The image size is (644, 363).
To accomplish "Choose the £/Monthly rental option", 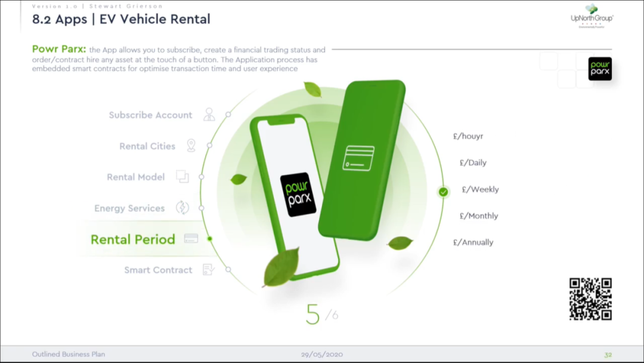I will 479,216.
